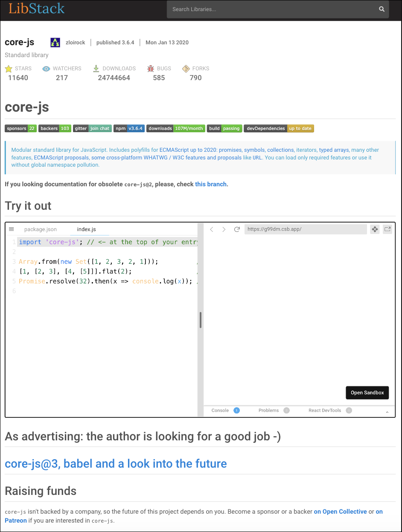Viewport: 402px width, 532px height.
Task: Collapse the Console panel with the chevron
Action: click(387, 412)
